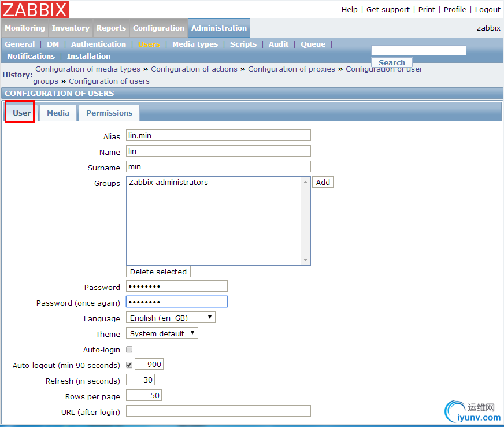Click the Rows per page field
Viewport: 504px width, 427px height.
(144, 396)
